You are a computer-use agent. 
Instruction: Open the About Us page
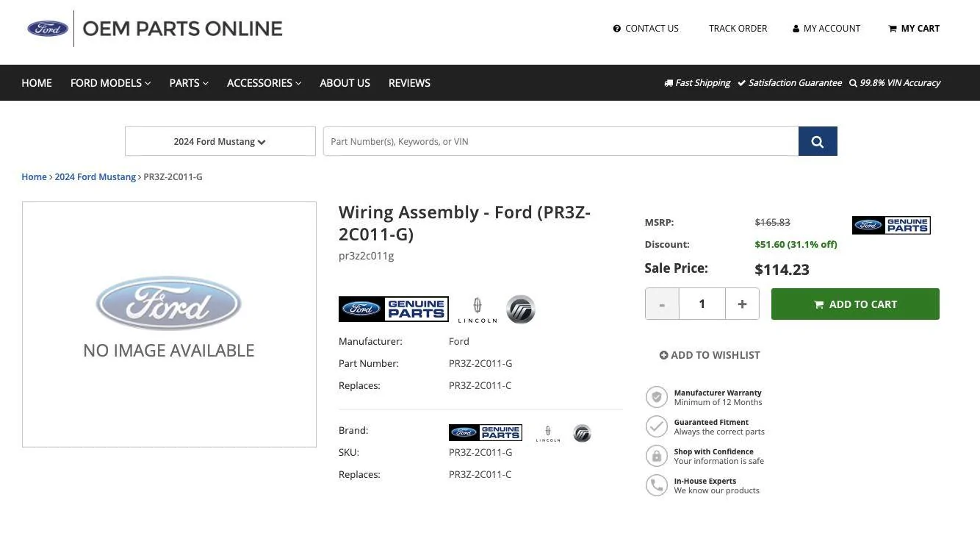[x=345, y=83]
